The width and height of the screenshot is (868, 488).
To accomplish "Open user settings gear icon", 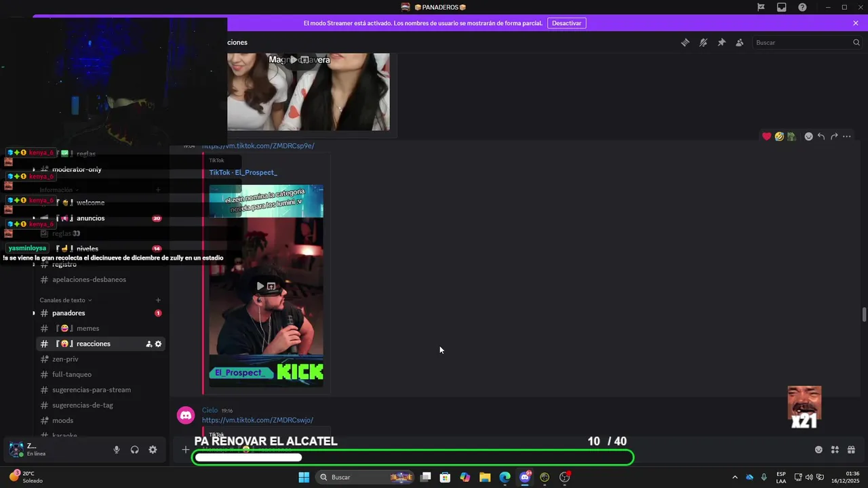I will tap(153, 449).
